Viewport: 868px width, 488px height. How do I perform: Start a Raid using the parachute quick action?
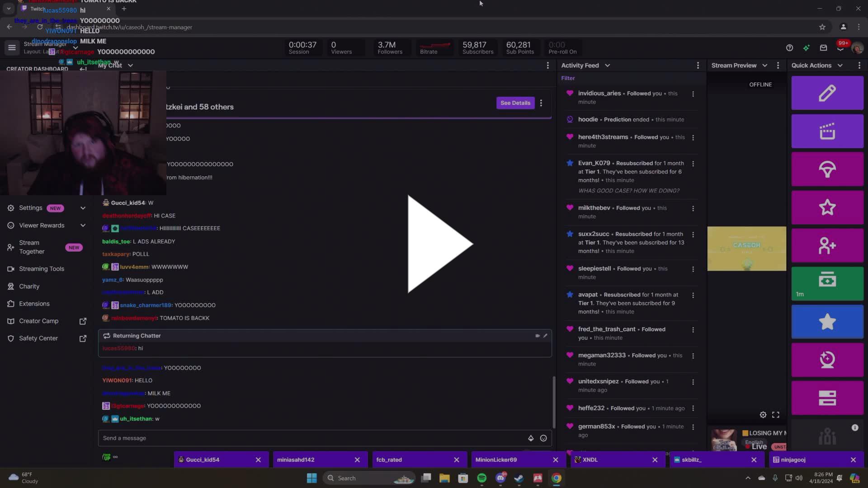[827, 169]
